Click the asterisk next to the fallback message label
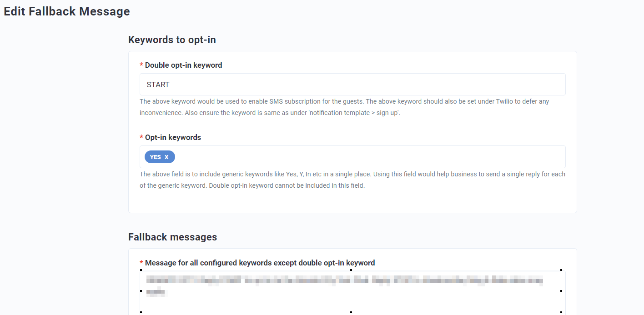This screenshot has height=315, width=644. [141, 262]
